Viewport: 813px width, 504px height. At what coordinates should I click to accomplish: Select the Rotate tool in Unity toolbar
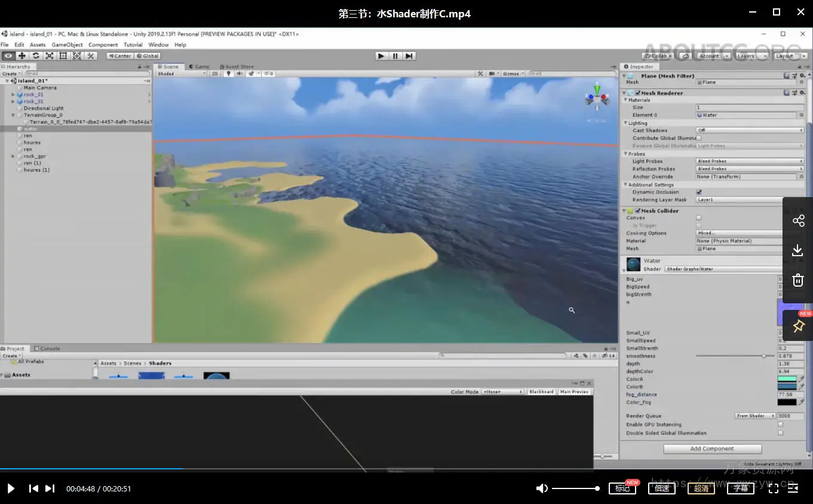pos(36,56)
